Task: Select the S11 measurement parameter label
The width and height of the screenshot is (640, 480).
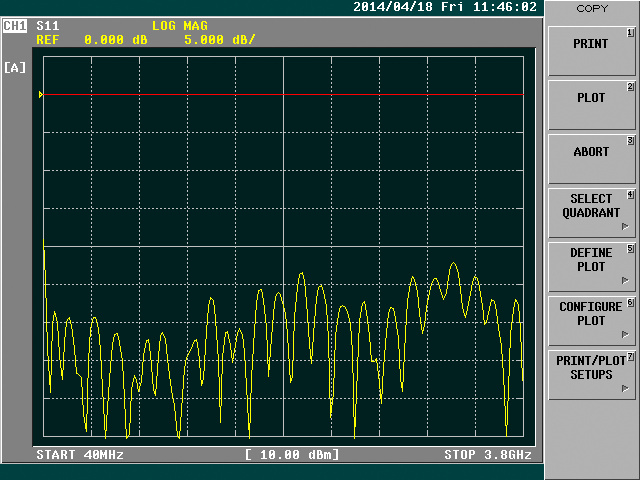Action: click(47, 25)
